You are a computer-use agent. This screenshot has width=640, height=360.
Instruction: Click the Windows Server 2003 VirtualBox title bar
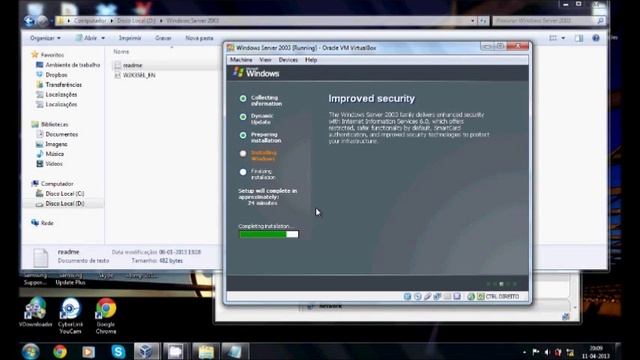pyautogui.click(x=351, y=48)
